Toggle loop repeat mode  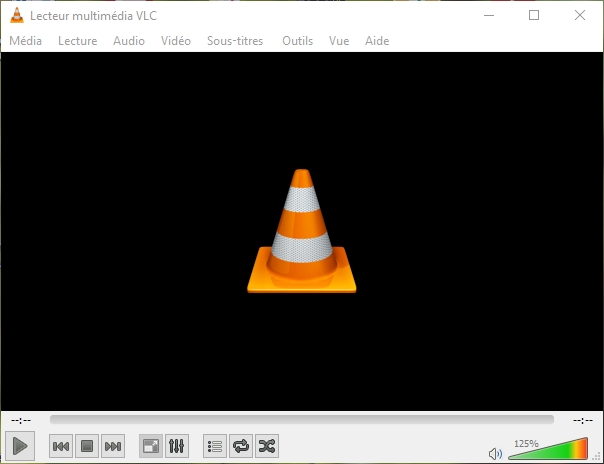[x=240, y=446]
